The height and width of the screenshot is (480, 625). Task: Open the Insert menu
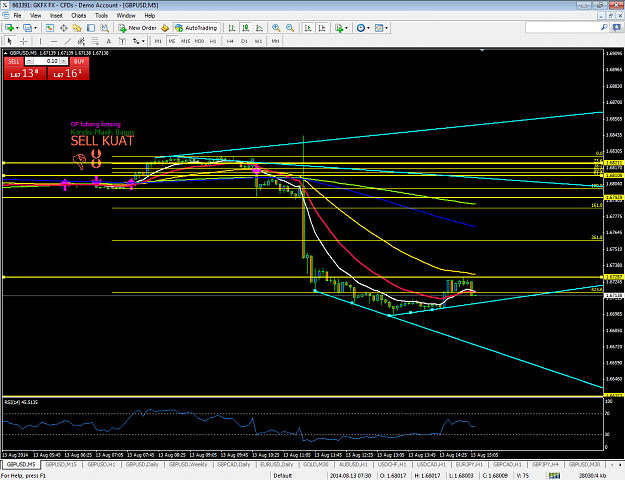pos(56,16)
